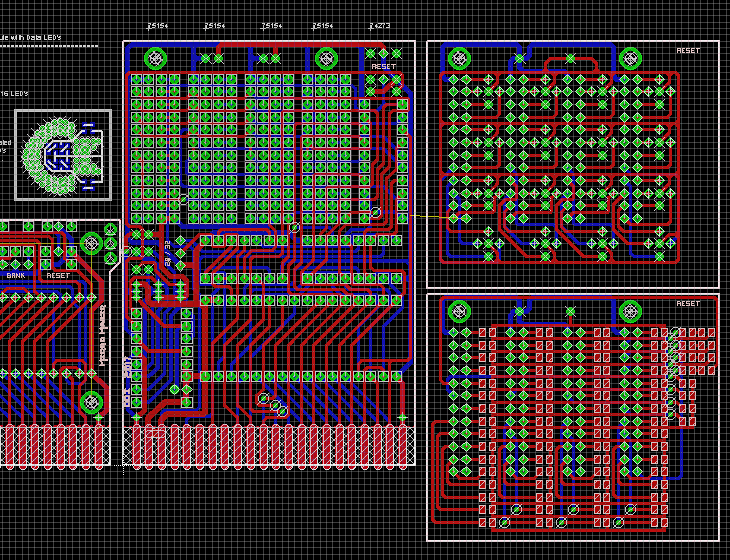This screenshot has width=730, height=560.
Task: Select the three-via cluster near edge connector
Action: [x=273, y=404]
